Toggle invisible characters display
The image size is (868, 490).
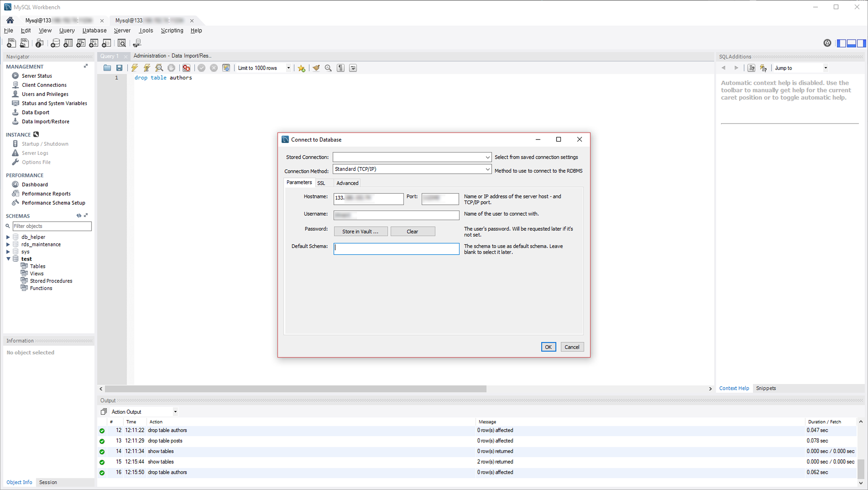[341, 68]
